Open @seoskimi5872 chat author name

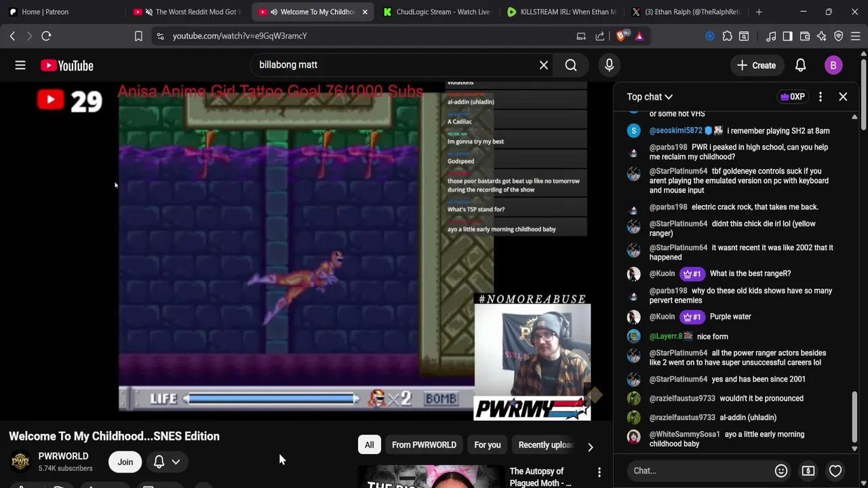(x=675, y=131)
